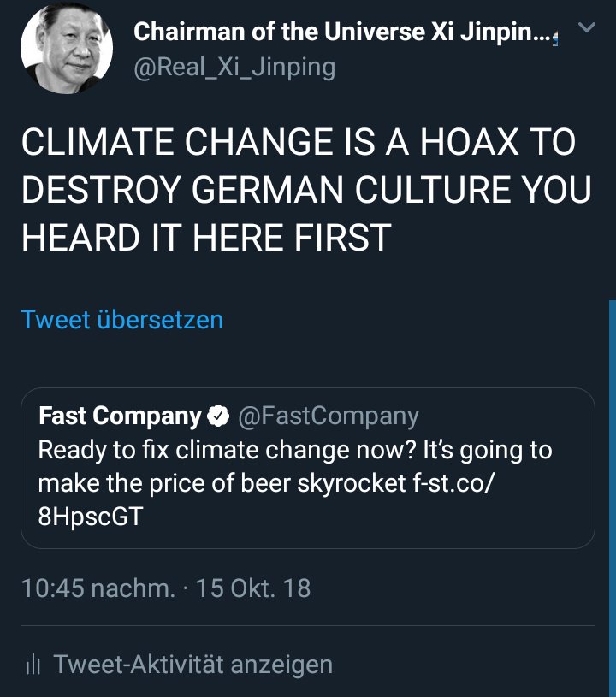Click the blue scrollbar on right edge
This screenshot has height=697, width=616.
[612, 496]
